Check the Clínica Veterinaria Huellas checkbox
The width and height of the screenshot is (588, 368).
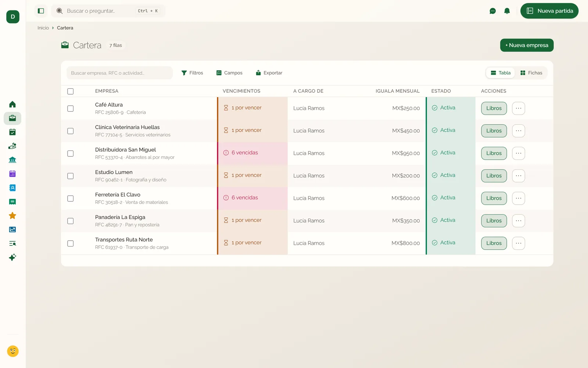pos(71,131)
